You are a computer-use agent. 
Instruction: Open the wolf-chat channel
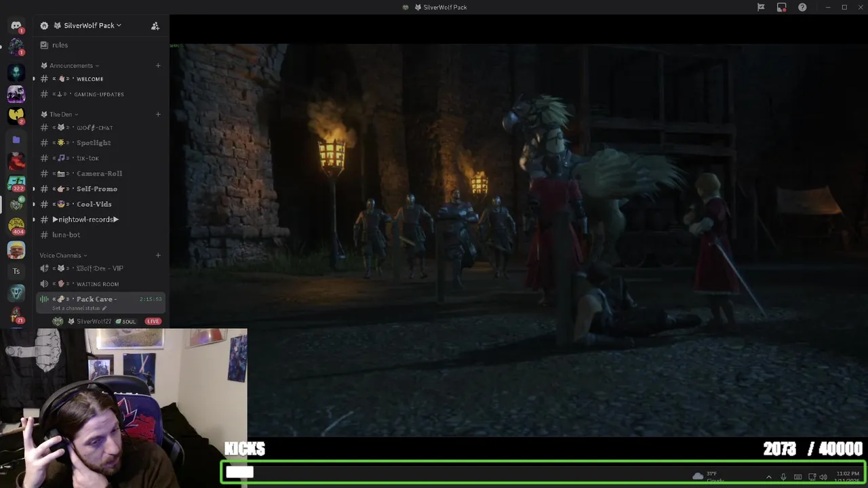click(x=100, y=127)
